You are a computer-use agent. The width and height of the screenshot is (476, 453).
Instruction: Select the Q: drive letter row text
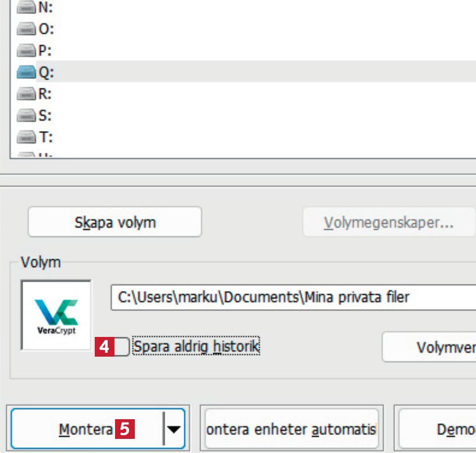point(46,73)
